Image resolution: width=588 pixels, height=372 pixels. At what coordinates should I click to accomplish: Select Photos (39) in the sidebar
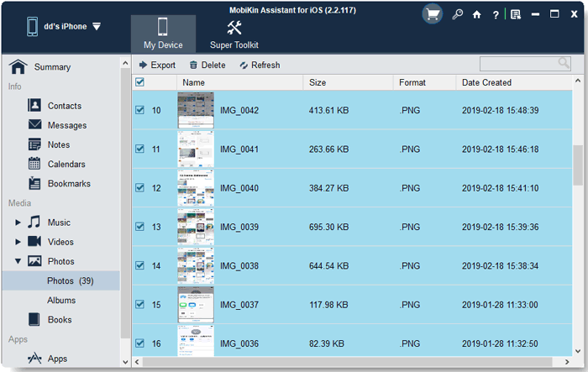[60, 280]
